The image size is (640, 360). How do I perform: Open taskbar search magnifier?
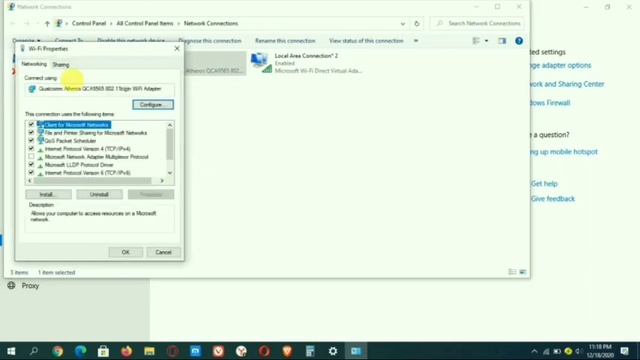coord(34,351)
